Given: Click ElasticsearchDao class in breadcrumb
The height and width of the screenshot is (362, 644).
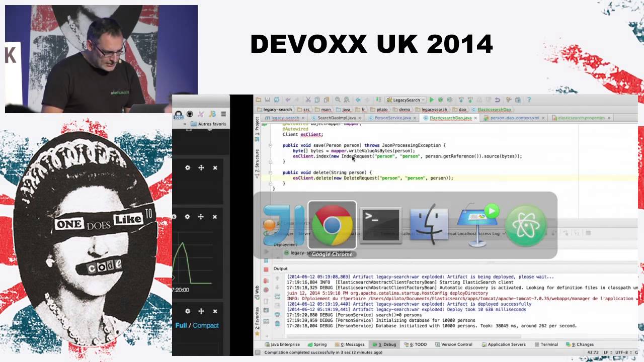Looking at the screenshot, I should tap(491, 109).
